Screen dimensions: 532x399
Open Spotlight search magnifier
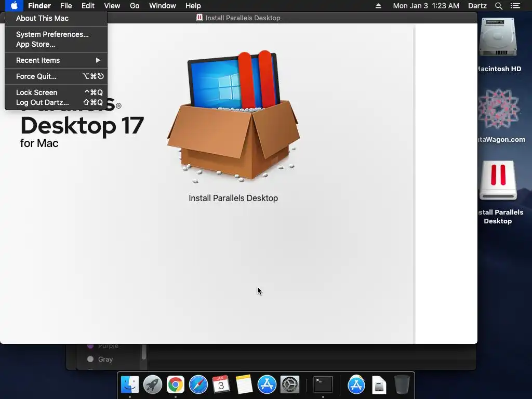click(x=498, y=6)
